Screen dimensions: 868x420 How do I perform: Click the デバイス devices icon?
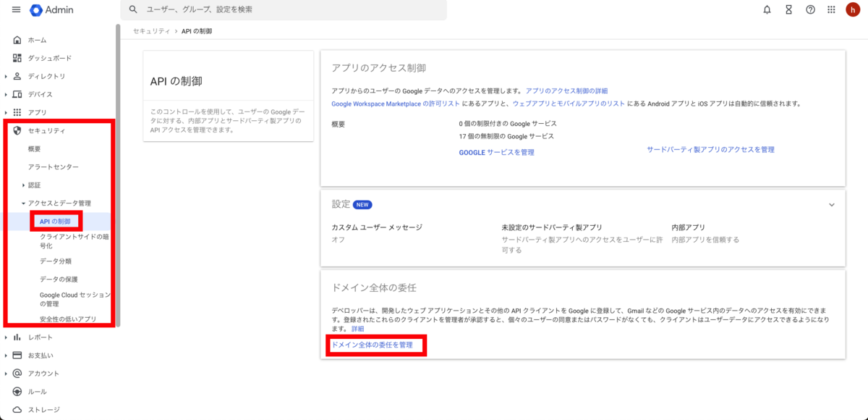(17, 94)
